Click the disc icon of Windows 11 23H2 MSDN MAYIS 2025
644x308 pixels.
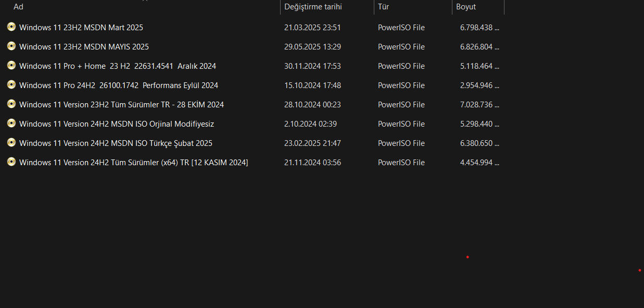click(11, 46)
